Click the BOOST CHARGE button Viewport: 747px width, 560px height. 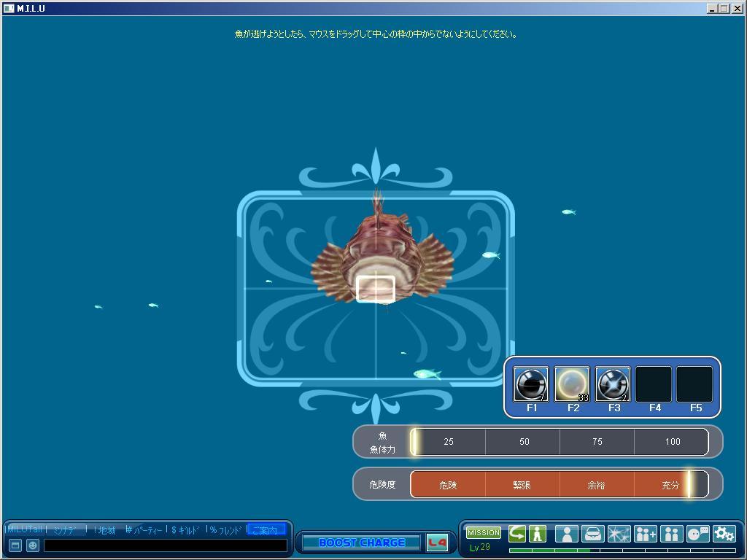pyautogui.click(x=362, y=542)
